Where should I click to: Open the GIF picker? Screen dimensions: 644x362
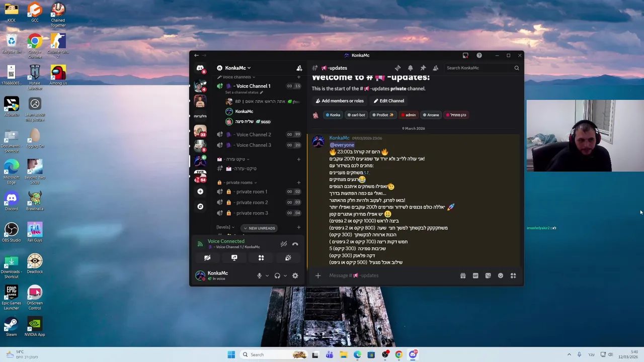point(475,276)
